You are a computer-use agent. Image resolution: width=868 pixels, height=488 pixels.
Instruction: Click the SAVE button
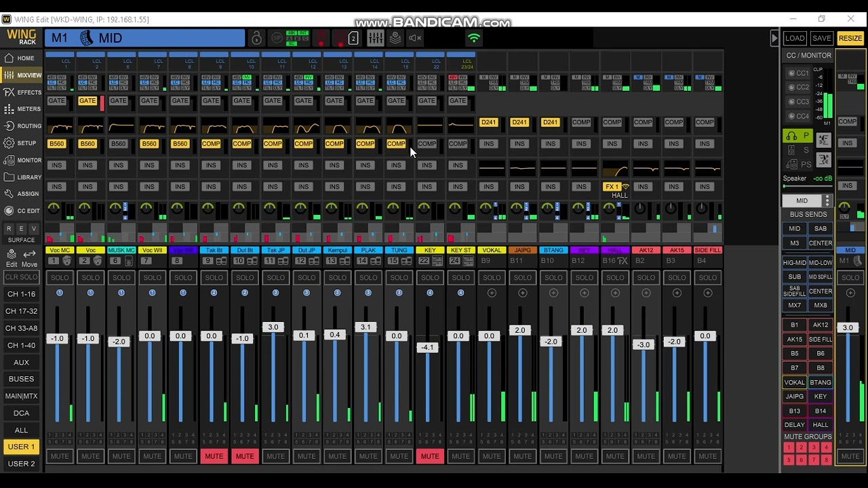pos(821,39)
